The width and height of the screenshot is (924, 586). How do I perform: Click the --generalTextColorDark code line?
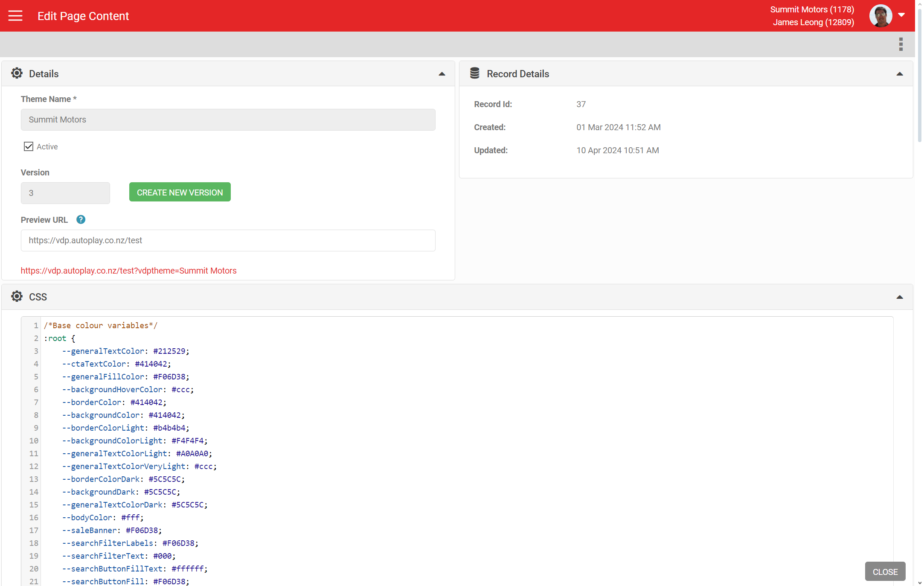coord(135,504)
